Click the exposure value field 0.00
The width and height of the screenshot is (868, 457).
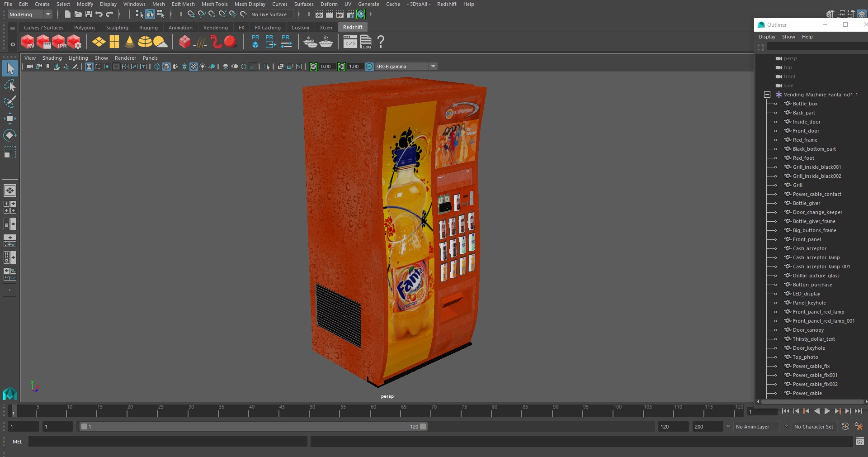pos(327,67)
